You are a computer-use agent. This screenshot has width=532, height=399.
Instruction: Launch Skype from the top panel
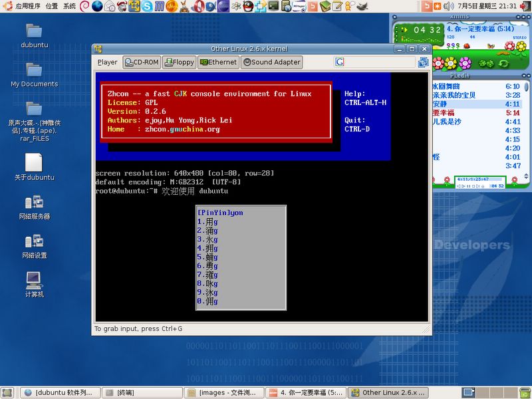click(147, 6)
